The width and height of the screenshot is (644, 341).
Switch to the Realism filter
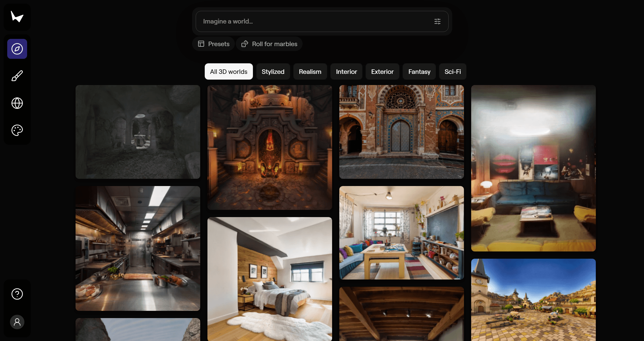pyautogui.click(x=310, y=72)
